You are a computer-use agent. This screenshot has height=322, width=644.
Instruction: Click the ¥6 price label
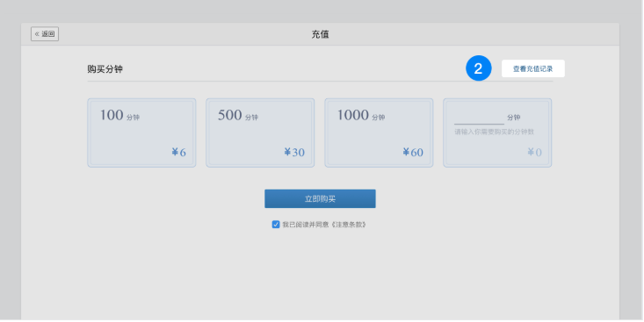[x=178, y=153]
